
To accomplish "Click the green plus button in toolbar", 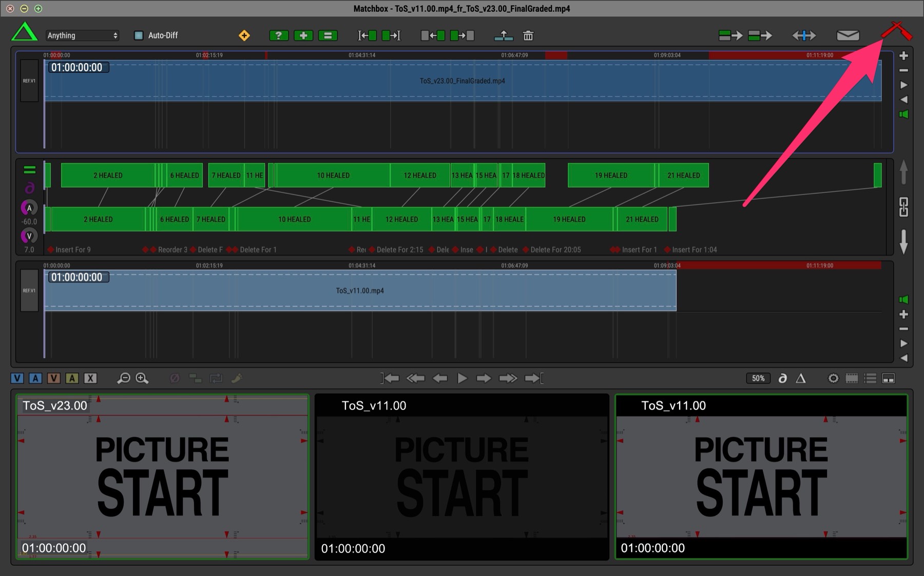I will click(x=303, y=35).
